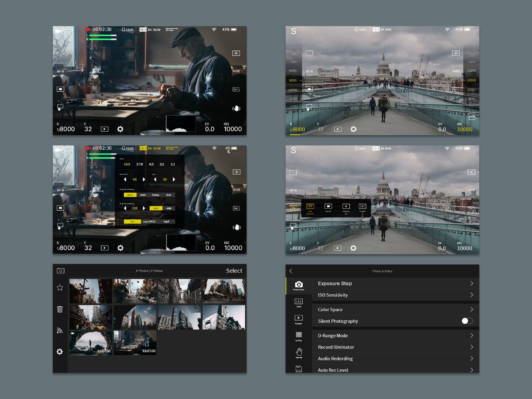Expand the Audio Redording setting
The image size is (532, 399).
click(x=396, y=358)
